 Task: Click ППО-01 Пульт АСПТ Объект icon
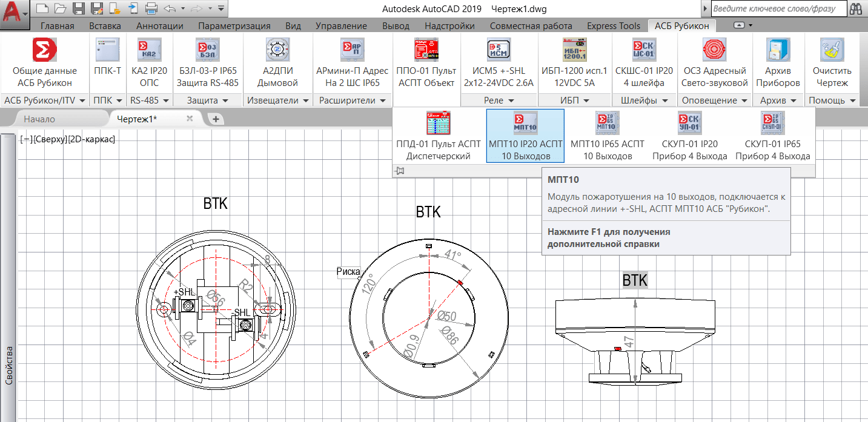click(x=426, y=64)
